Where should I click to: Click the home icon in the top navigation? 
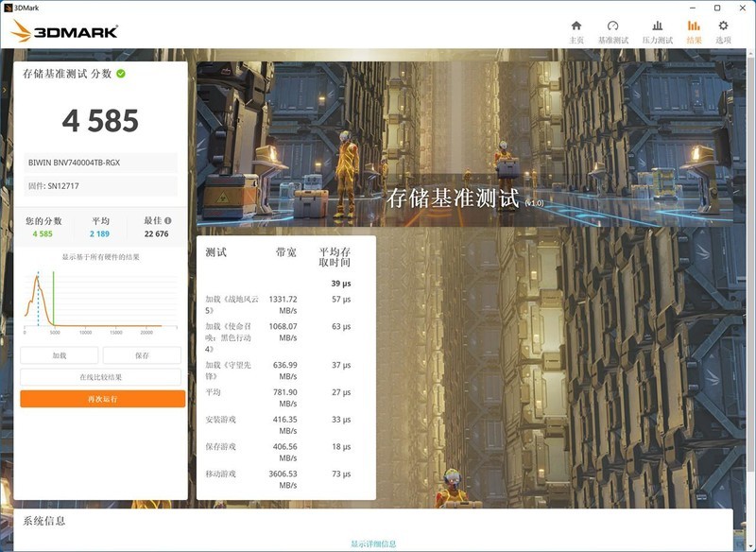click(576, 26)
